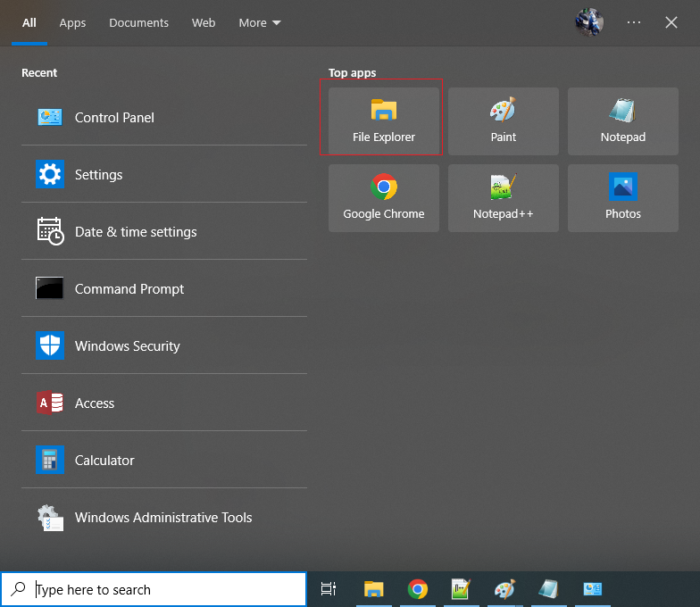700x607 pixels.
Task: Open Date & time settings calendar icon
Action: coord(50,231)
